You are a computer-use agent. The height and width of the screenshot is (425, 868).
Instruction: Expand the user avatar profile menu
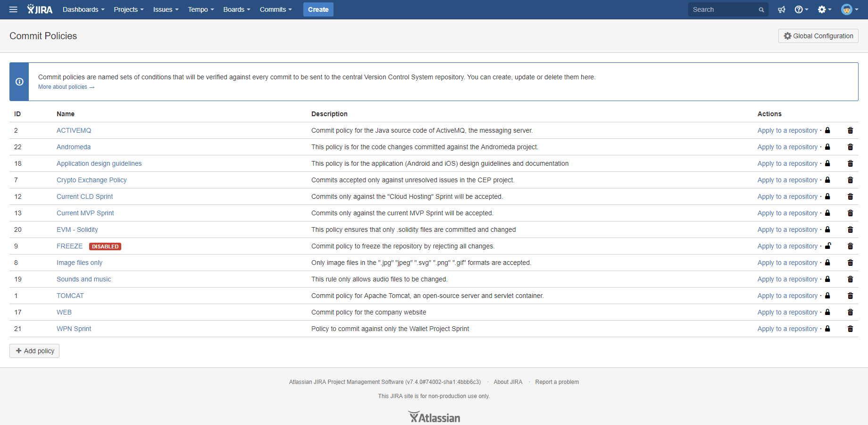point(850,9)
